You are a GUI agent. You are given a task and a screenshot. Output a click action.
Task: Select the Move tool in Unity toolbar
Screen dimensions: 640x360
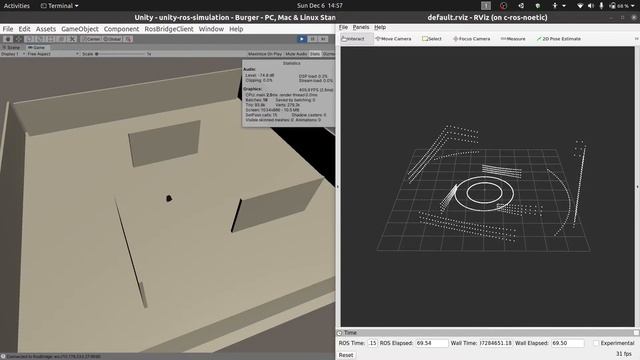pos(19,39)
